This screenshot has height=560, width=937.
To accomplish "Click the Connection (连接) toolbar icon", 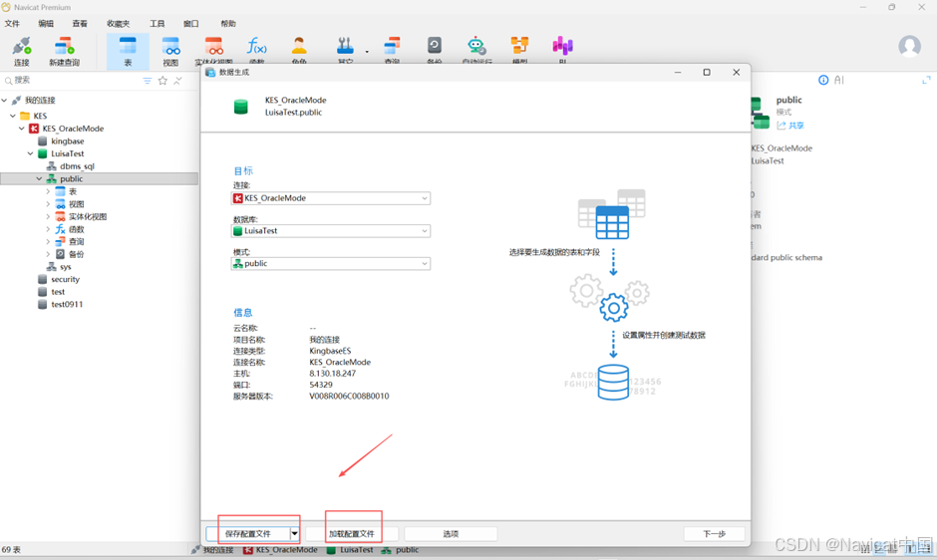I will (22, 52).
